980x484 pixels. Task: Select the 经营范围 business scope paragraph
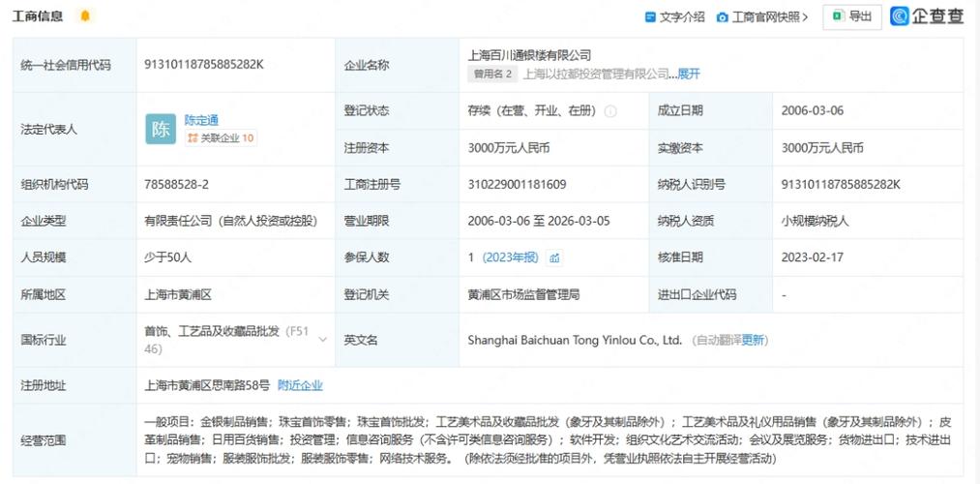pos(548,439)
